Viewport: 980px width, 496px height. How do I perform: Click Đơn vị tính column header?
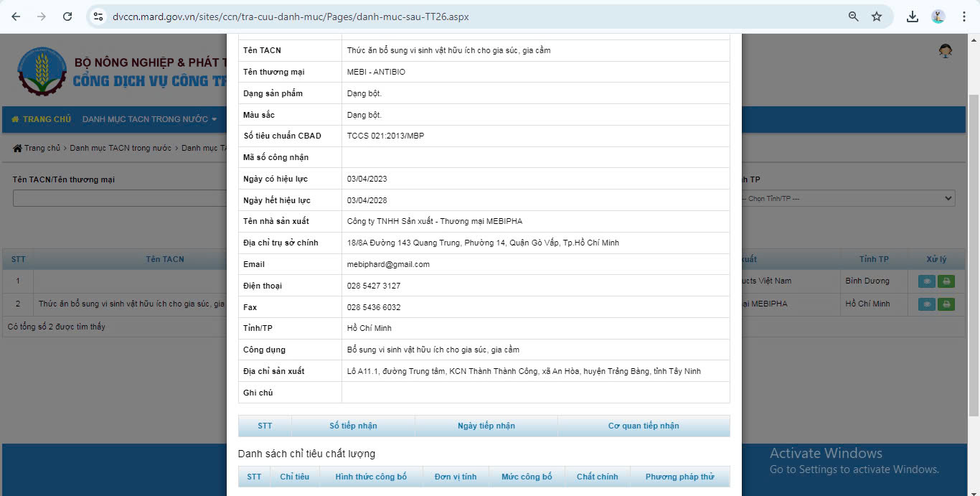[x=456, y=477]
